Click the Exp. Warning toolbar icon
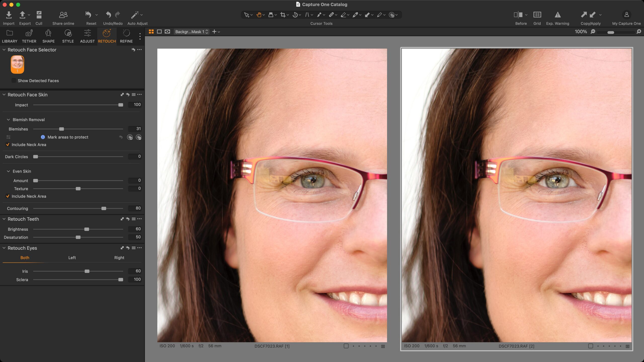644x362 pixels. point(557,15)
